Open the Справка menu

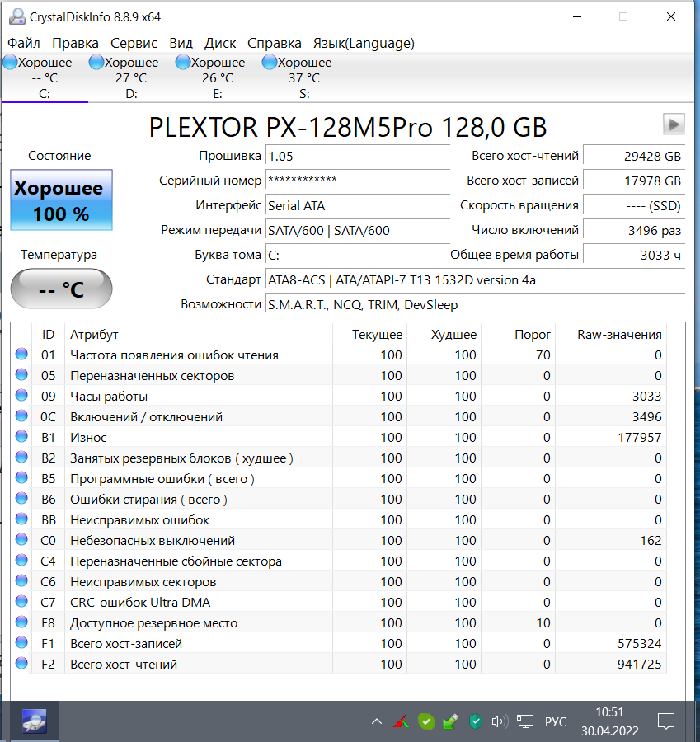[275, 43]
